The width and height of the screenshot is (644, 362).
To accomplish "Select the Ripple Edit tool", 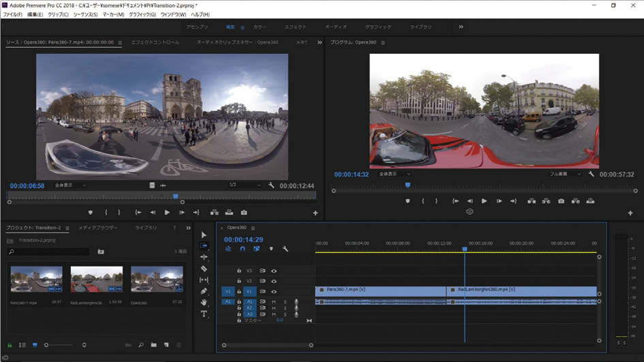I will [204, 257].
